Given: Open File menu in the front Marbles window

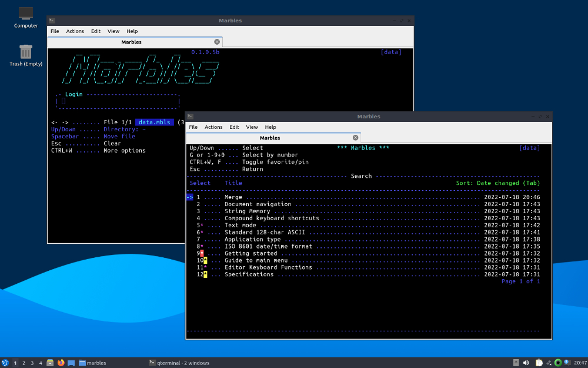Looking at the screenshot, I should [x=193, y=127].
